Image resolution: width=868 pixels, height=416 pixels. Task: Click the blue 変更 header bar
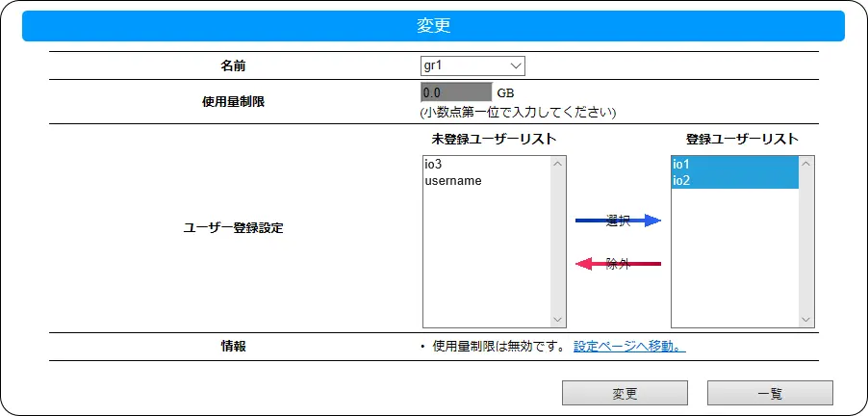click(433, 26)
